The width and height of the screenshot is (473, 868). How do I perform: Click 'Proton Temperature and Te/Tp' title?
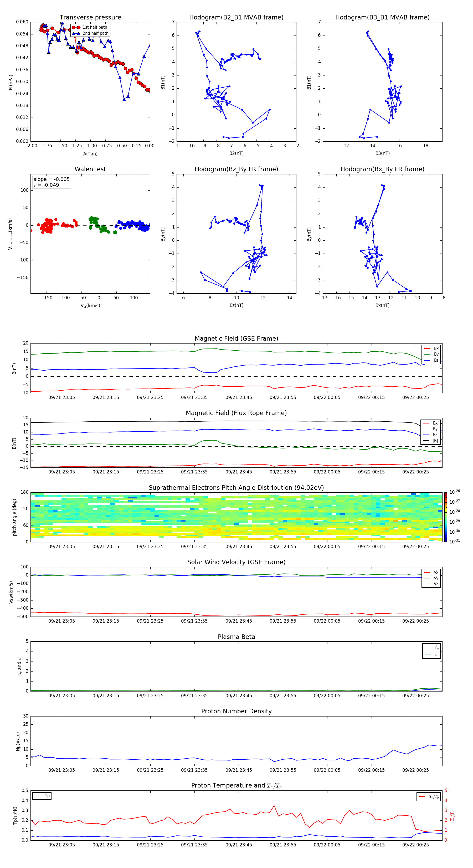[x=236, y=786]
